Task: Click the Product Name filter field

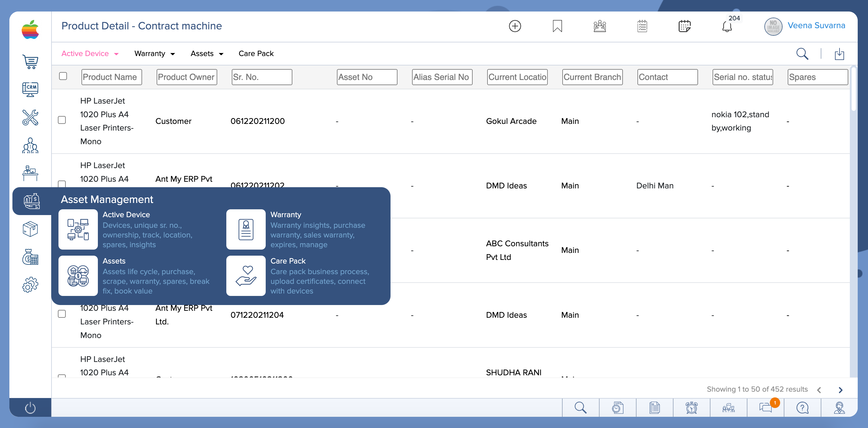Action: tap(111, 77)
